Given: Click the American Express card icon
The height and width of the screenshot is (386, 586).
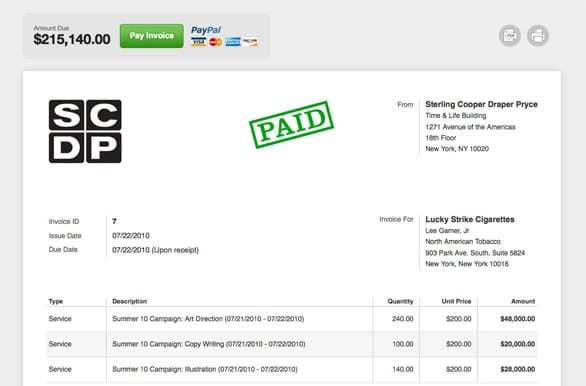Looking at the screenshot, I should (x=233, y=42).
